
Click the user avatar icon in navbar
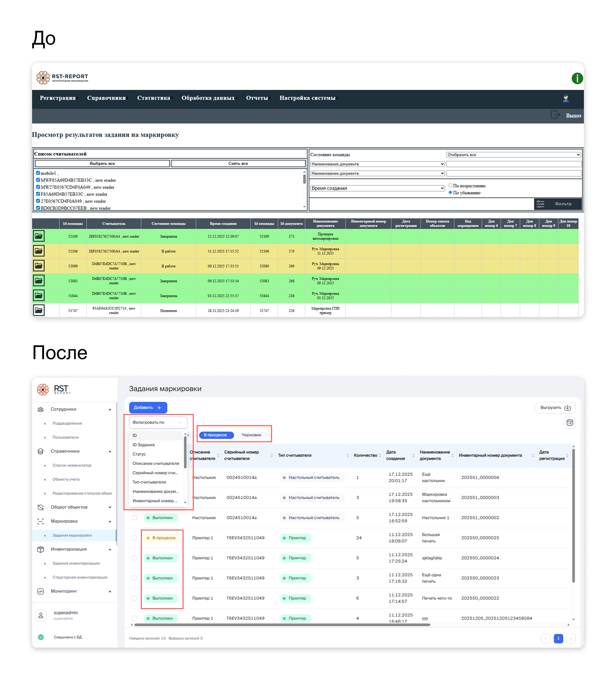[x=565, y=98]
